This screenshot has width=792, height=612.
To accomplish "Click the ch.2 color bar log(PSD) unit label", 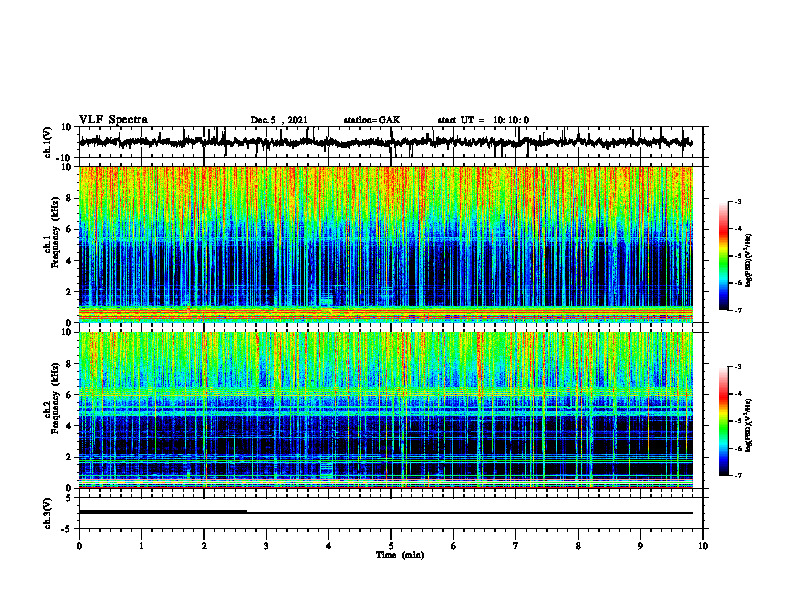I will [749, 425].
